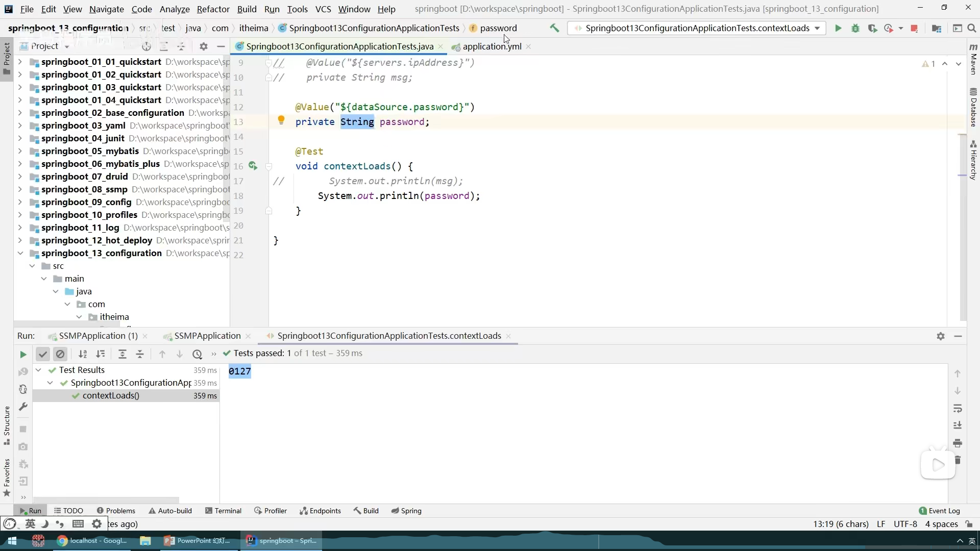Click the green Run button in top toolbar
Image resolution: width=980 pixels, height=551 pixels.
point(838,29)
